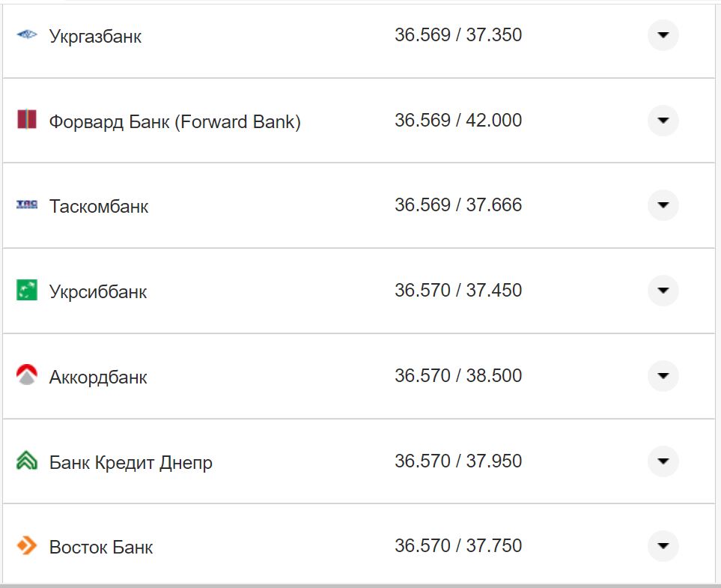Expand the Форвард Банк details dropdown
Screen dimensions: 721x588
[x=663, y=120]
